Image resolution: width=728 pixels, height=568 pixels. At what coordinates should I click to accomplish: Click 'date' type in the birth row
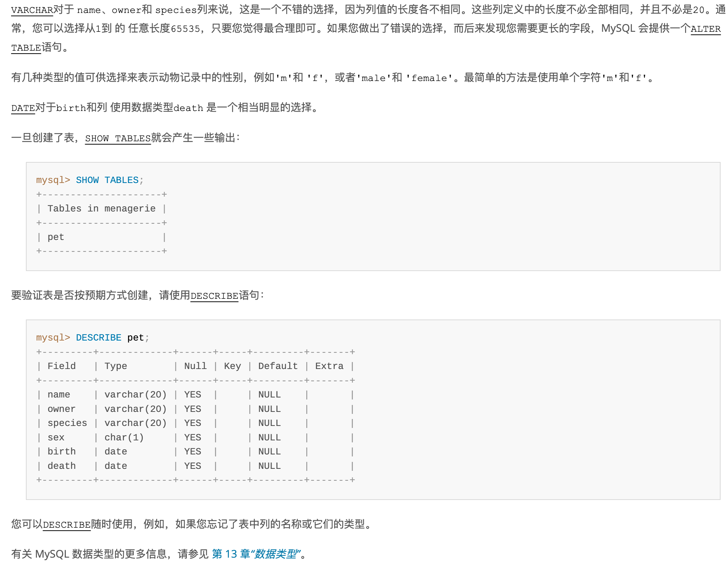[x=116, y=452]
